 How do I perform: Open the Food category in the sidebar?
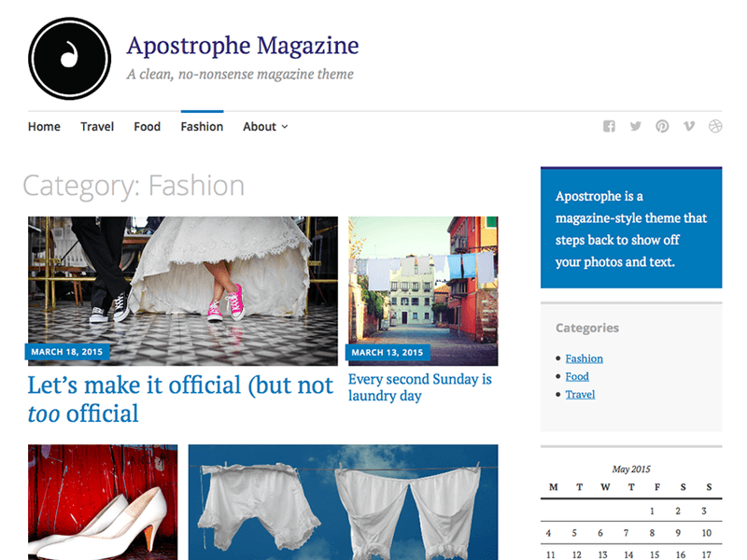577,376
